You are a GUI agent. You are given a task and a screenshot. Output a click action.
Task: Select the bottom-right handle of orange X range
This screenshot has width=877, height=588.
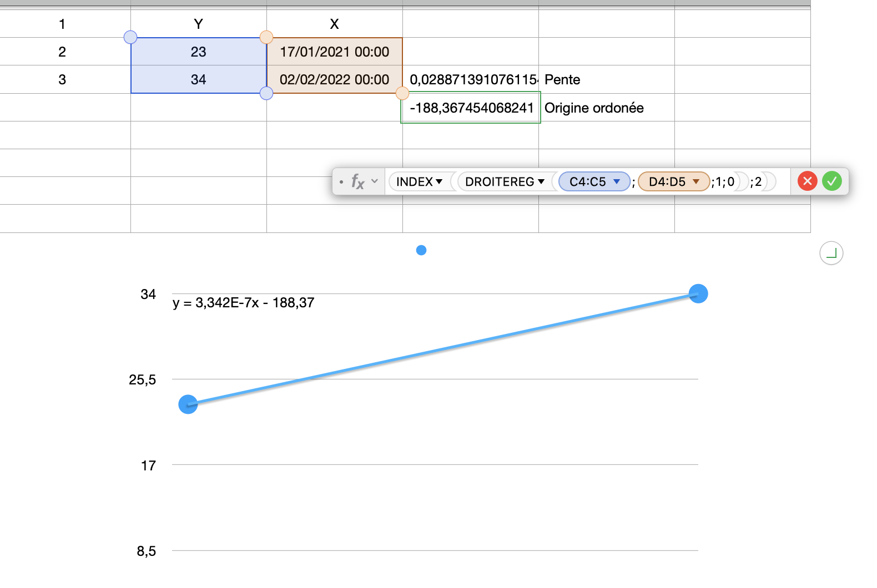[402, 93]
